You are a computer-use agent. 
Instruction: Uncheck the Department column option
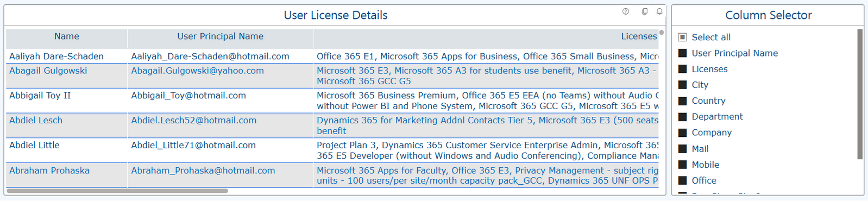point(683,117)
